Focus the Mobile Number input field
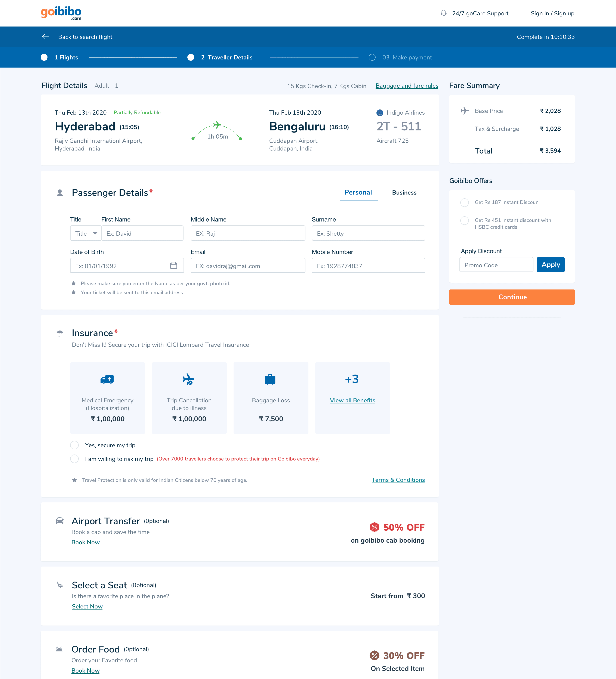The height and width of the screenshot is (679, 616). click(x=368, y=265)
